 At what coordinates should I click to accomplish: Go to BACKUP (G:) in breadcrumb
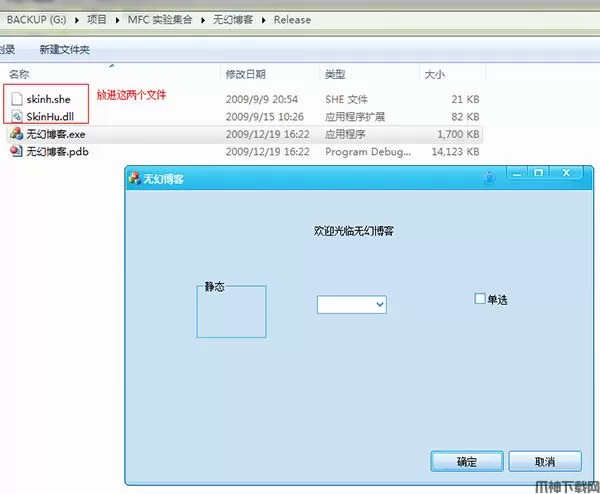[x=36, y=20]
